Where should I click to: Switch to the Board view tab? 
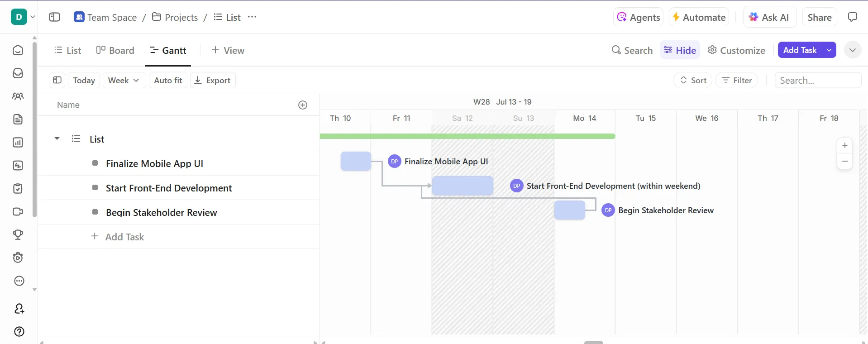point(115,50)
